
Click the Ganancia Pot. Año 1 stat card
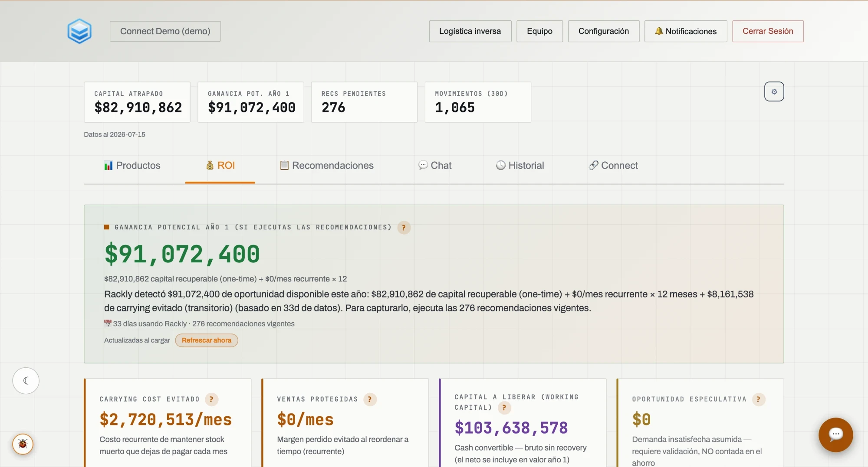(x=251, y=102)
